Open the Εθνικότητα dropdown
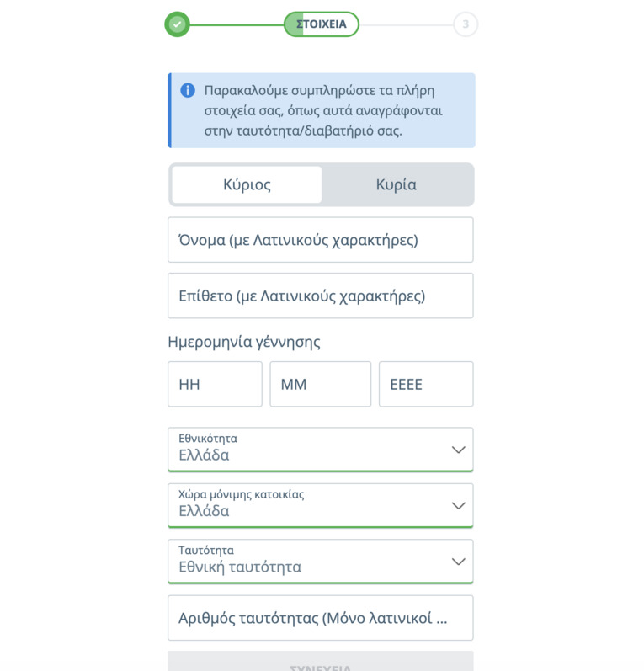 [x=321, y=450]
